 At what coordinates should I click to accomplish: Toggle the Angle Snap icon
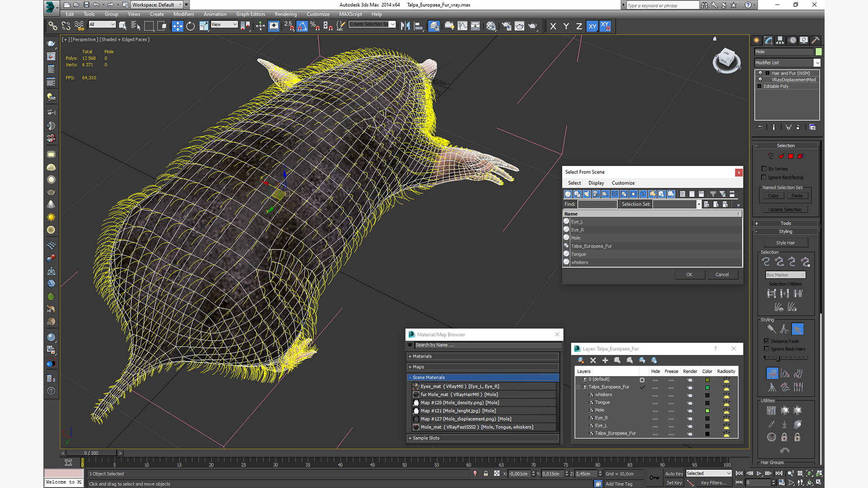tap(302, 26)
